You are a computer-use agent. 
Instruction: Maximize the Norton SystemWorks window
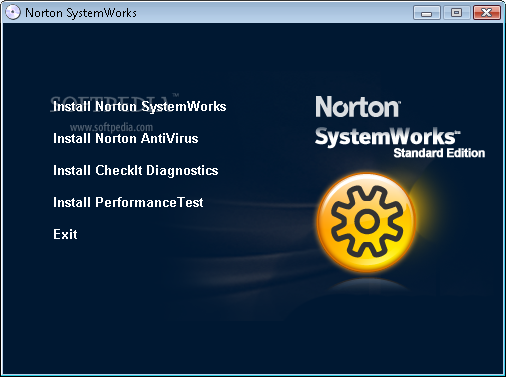(x=456, y=13)
